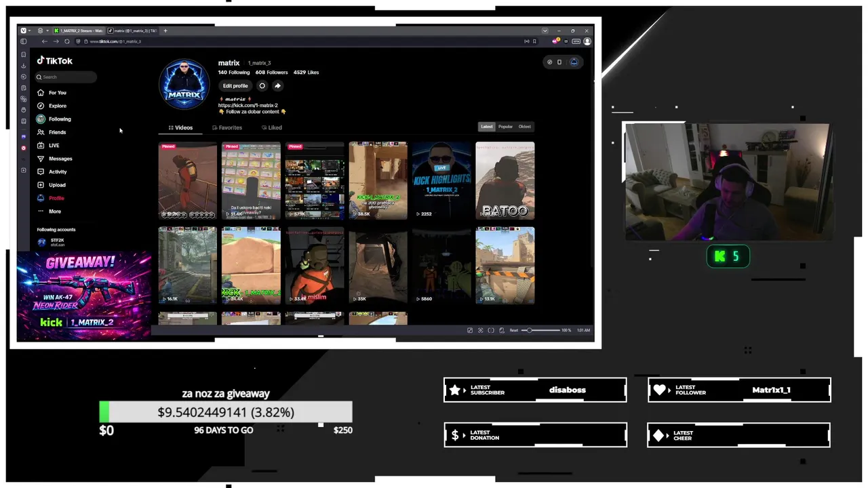Open the tab list dropdown arrow
The image size is (868, 488).
(x=545, y=30)
